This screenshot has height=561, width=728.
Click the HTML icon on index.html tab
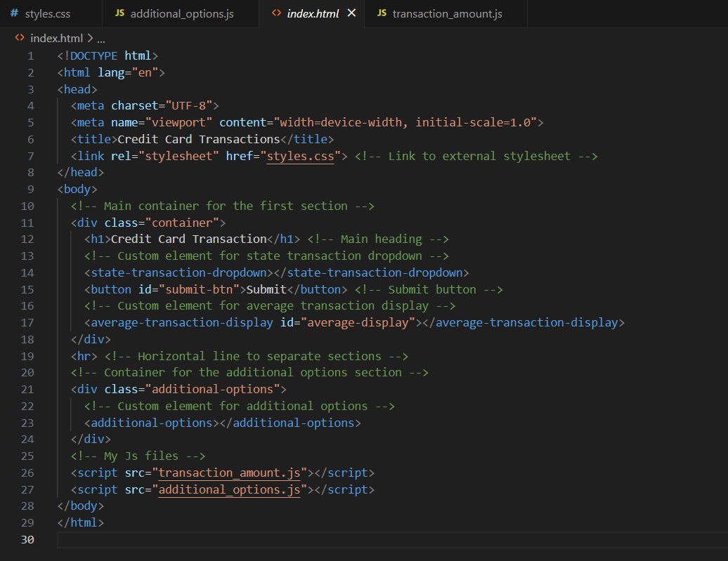click(276, 13)
